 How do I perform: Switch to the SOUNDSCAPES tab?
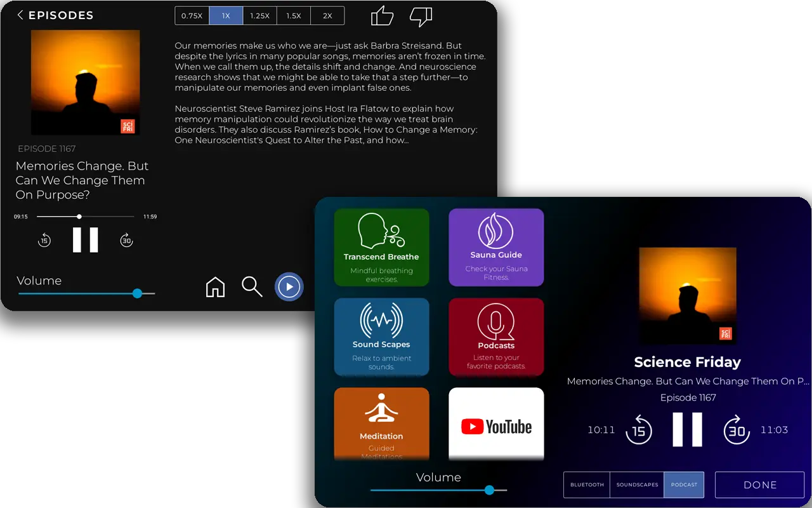pyautogui.click(x=637, y=485)
